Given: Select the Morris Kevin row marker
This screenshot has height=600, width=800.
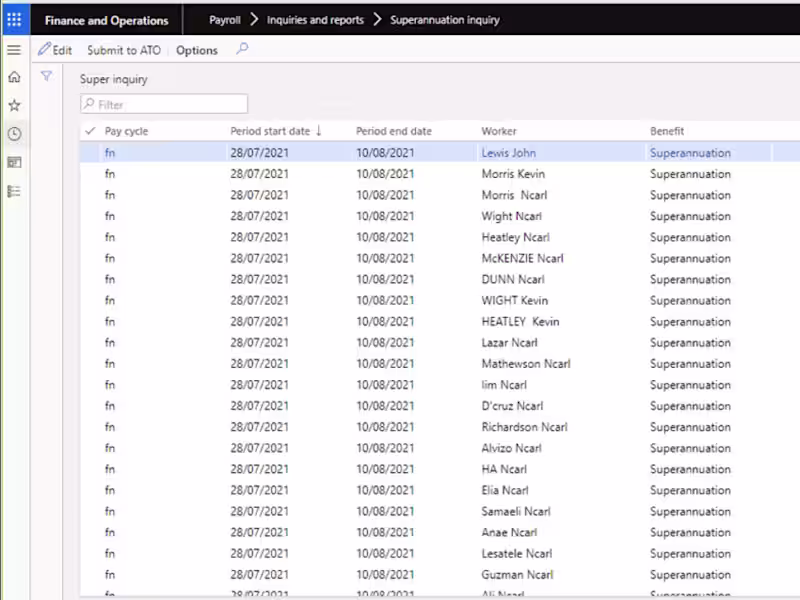Looking at the screenshot, I should [x=91, y=174].
